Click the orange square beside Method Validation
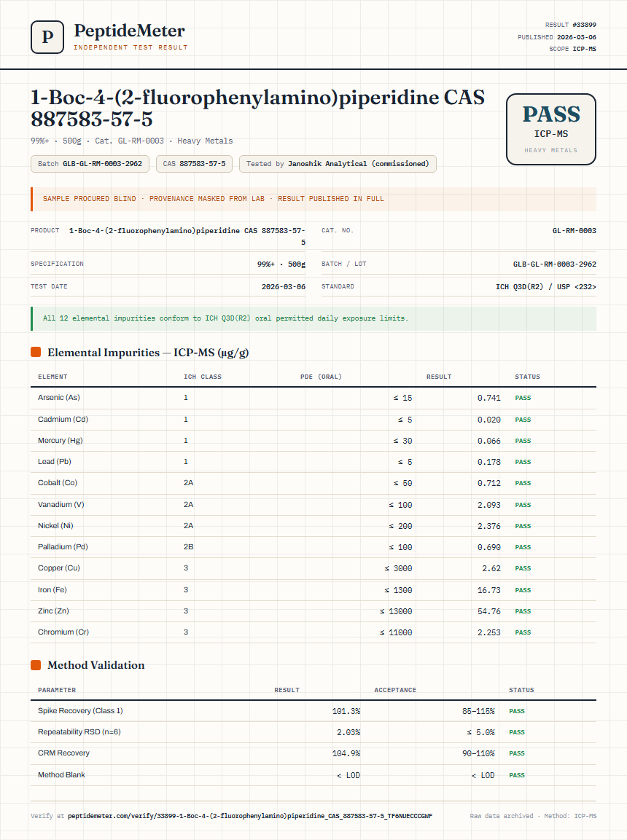Viewport: 627px width, 840px height. pyautogui.click(x=36, y=665)
